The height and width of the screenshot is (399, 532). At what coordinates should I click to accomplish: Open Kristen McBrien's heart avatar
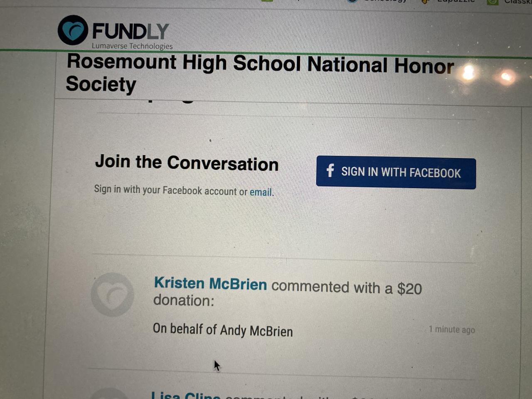click(113, 294)
